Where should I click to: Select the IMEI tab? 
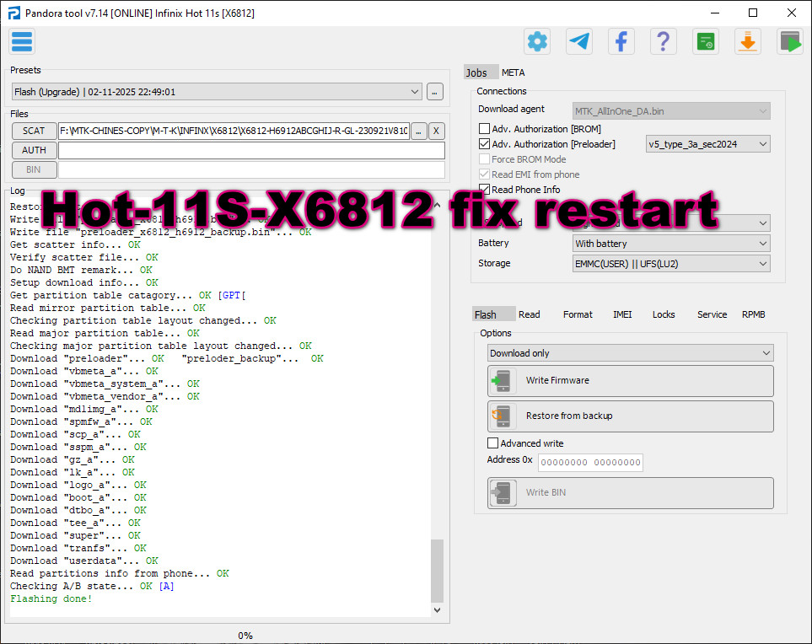[622, 314]
